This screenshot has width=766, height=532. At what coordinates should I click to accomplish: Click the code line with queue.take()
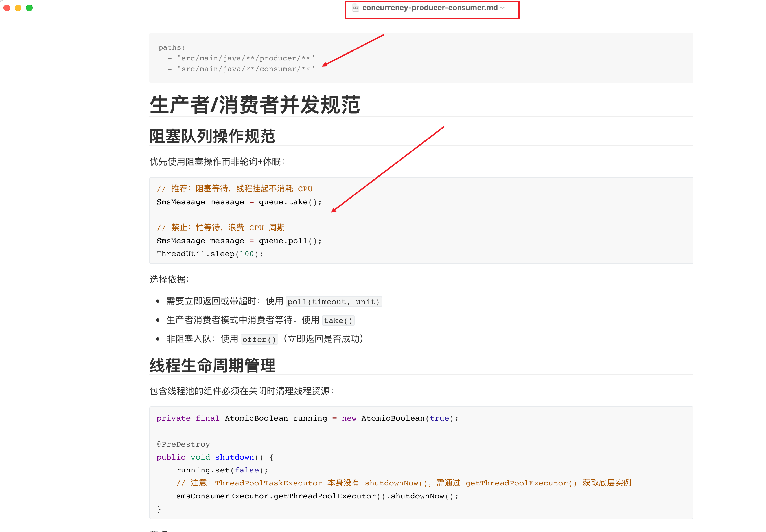click(239, 202)
